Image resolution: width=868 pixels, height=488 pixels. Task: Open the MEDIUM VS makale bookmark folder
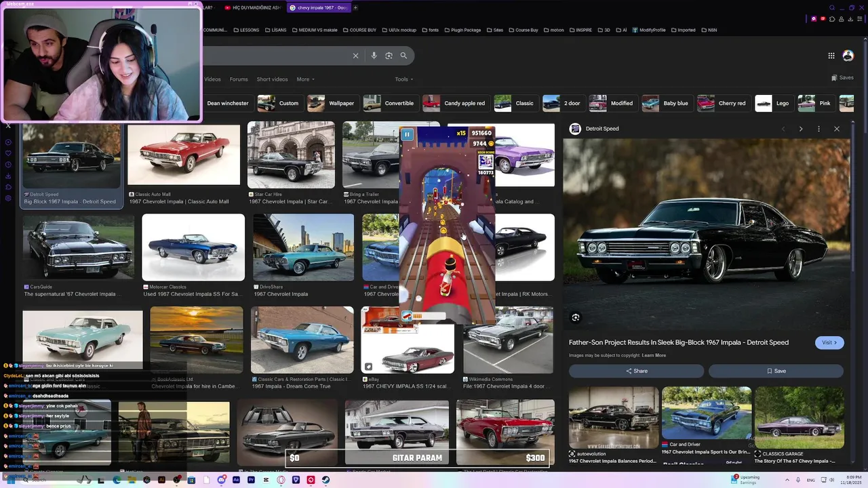(x=315, y=30)
